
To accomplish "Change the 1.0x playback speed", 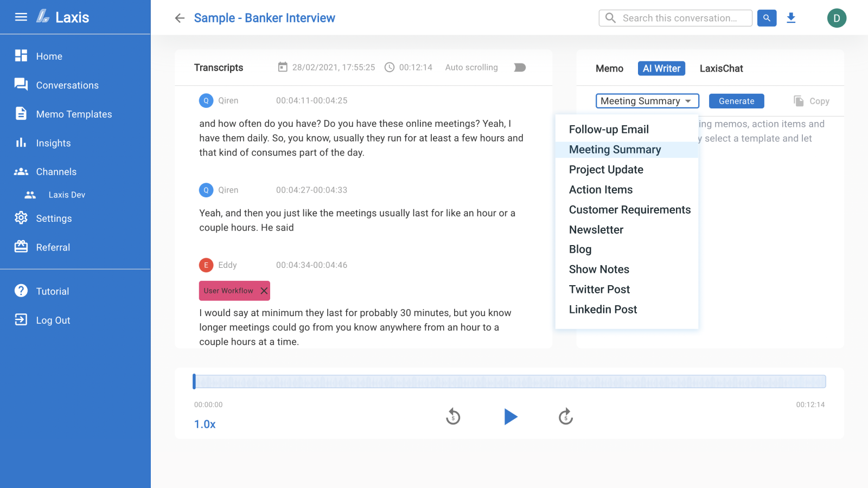I will coord(205,424).
